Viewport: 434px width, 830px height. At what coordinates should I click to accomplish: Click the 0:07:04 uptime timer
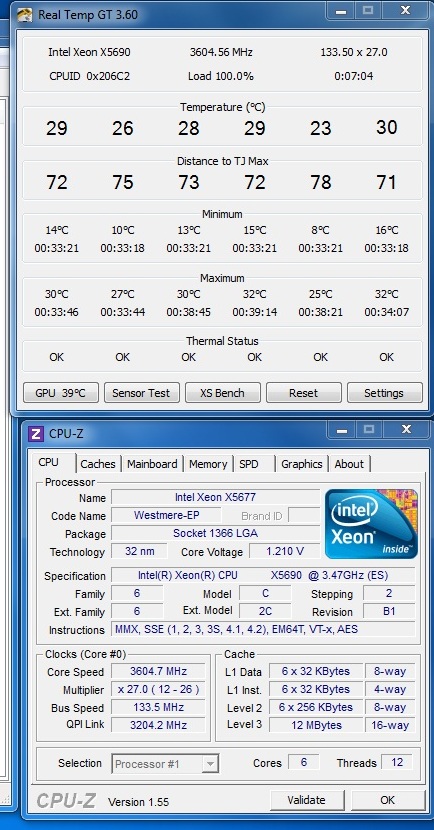[x=354, y=76]
